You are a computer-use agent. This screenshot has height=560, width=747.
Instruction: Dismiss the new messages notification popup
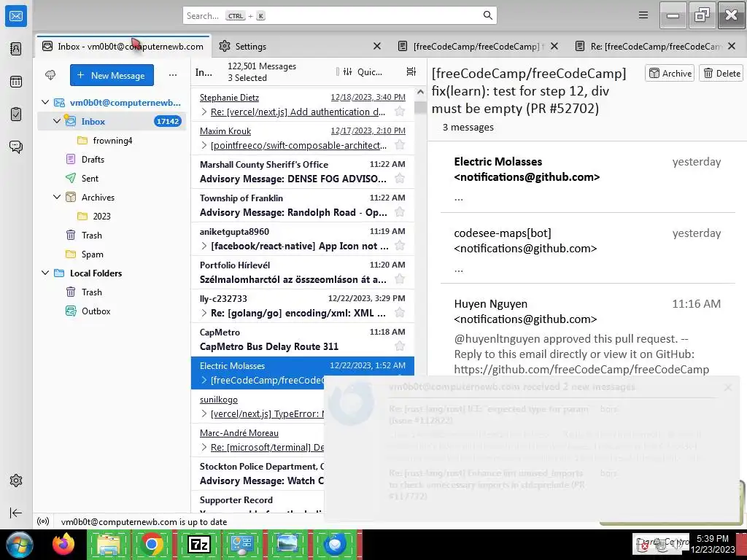click(728, 387)
